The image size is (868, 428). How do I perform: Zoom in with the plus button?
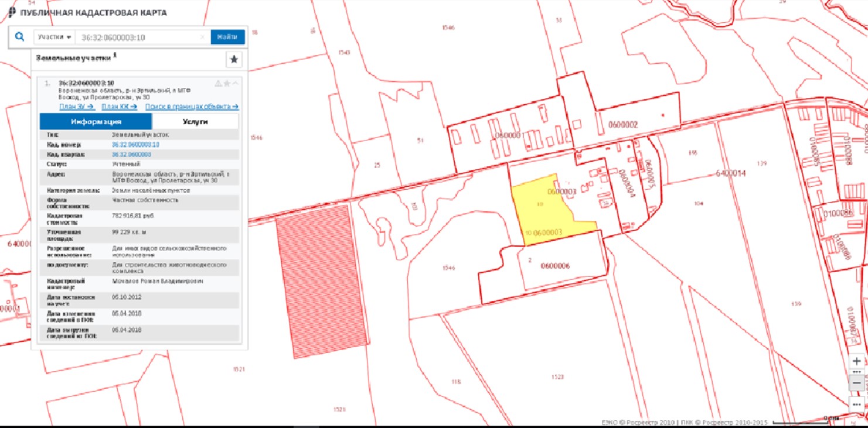tap(857, 361)
